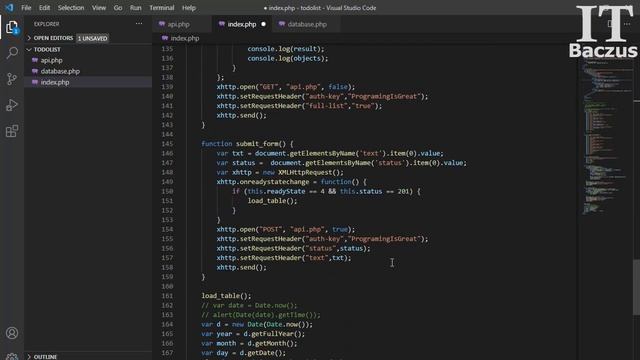Open the Edit menu
The width and height of the screenshot is (640, 360).
coord(44,8)
